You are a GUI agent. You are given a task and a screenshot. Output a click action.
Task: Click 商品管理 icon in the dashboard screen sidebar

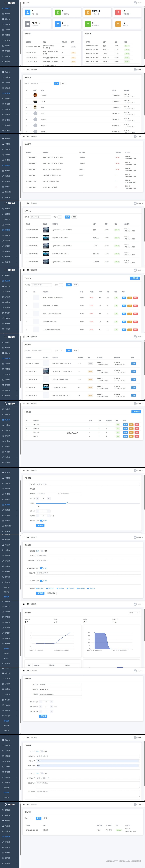[x=3, y=14]
